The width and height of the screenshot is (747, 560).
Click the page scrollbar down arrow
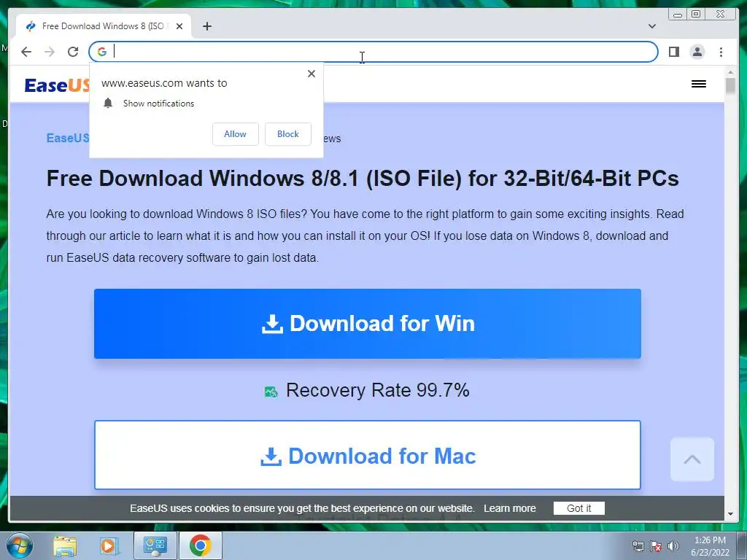click(x=730, y=514)
